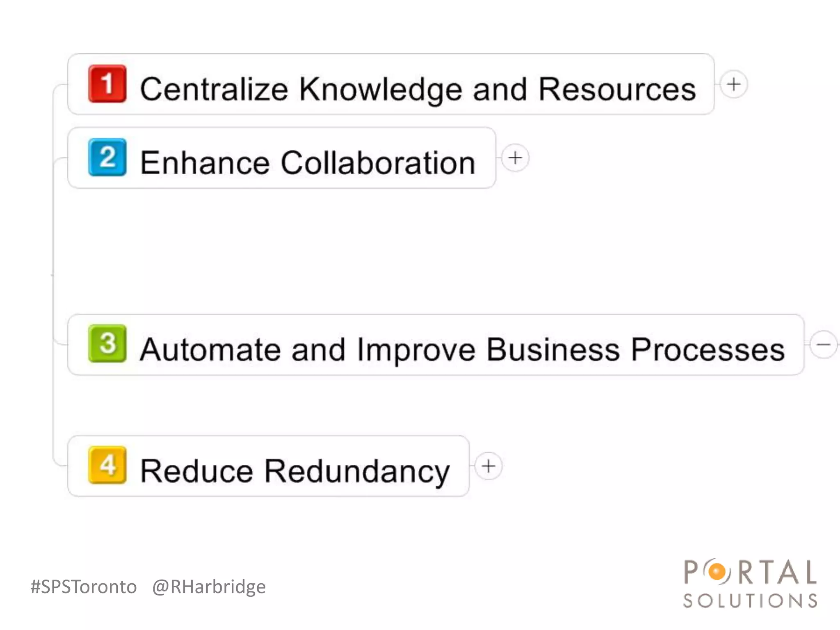Click the SOLUTIONS word in the logo
Image resolution: width=840 pixels, height=630 pixels.
tap(750, 601)
